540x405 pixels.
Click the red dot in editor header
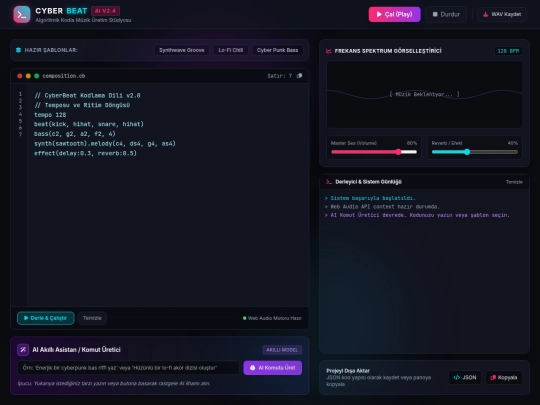[20, 76]
